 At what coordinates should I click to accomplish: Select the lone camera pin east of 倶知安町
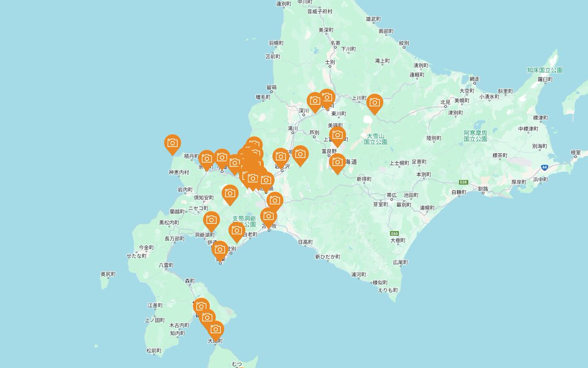[x=230, y=193]
